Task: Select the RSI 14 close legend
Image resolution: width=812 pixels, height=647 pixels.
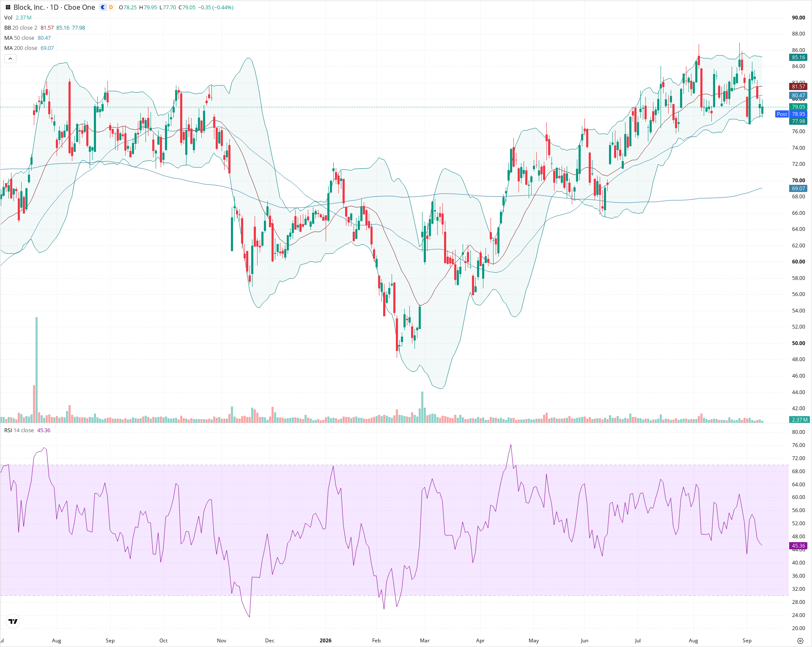Action: pyautogui.click(x=19, y=430)
